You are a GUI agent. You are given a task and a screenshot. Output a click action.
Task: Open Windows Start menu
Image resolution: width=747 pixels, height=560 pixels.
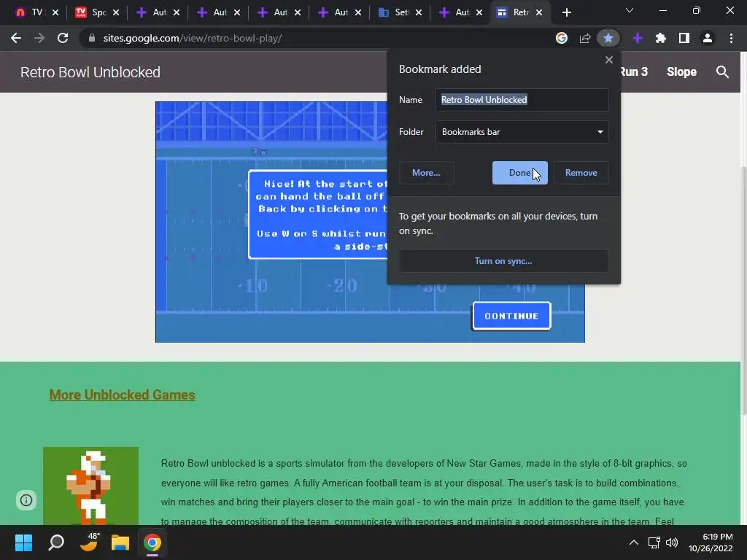(x=23, y=542)
